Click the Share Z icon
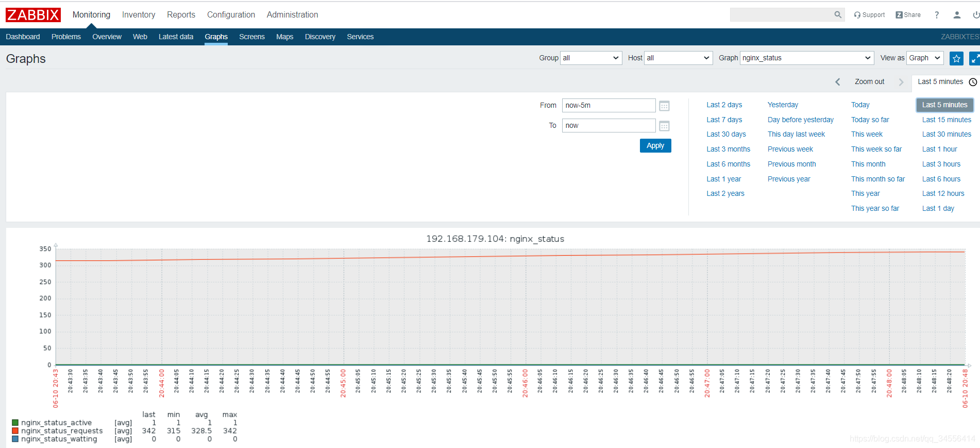 click(x=899, y=15)
